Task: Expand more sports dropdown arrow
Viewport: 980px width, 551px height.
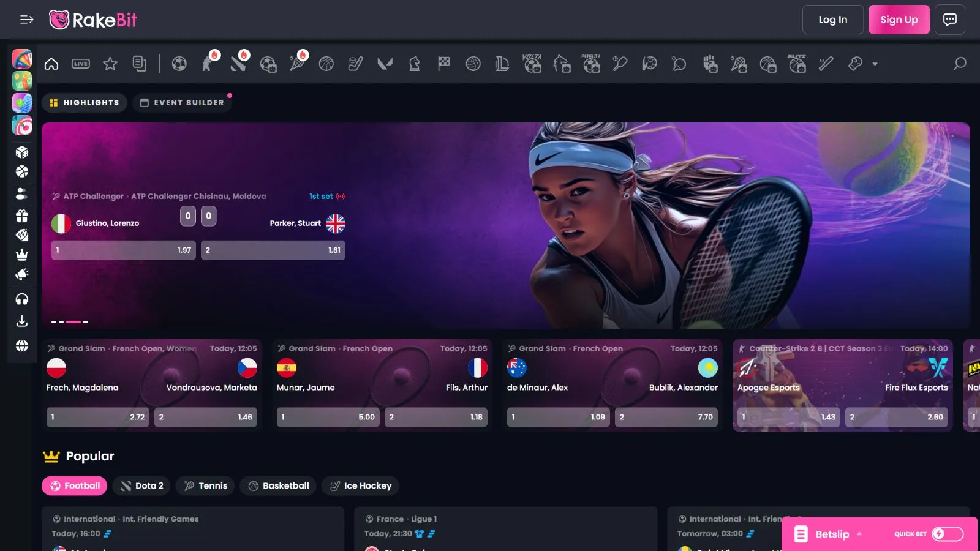Action: [875, 64]
